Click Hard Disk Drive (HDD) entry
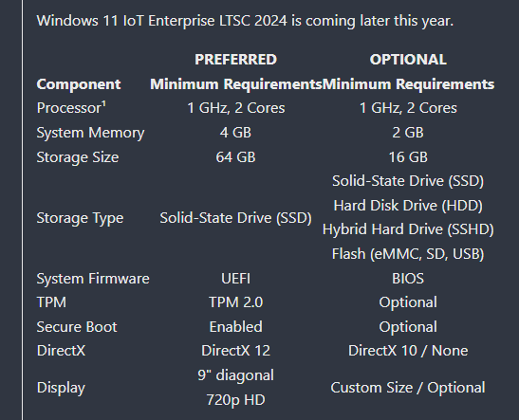The height and width of the screenshot is (420, 519). tap(408, 206)
